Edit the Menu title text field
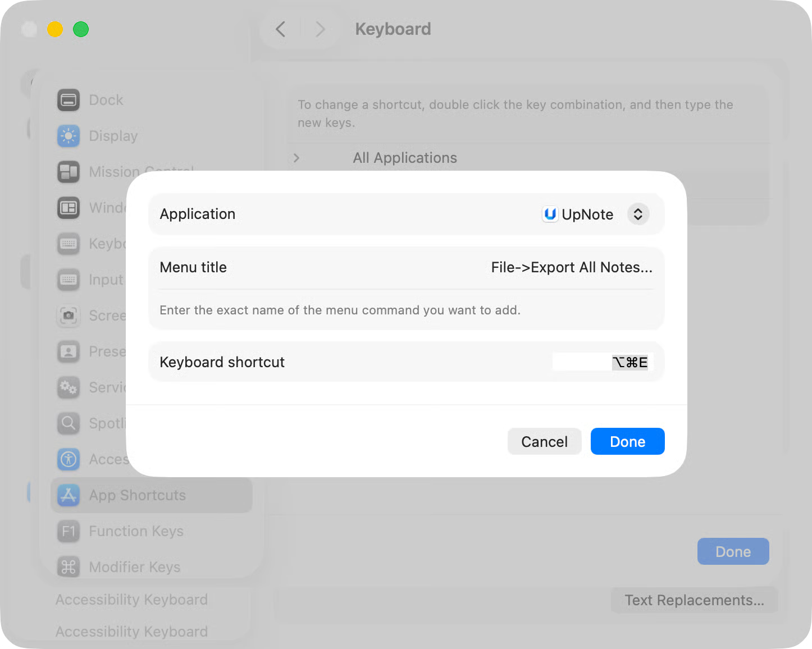Viewport: 812px width, 649px height. (571, 267)
